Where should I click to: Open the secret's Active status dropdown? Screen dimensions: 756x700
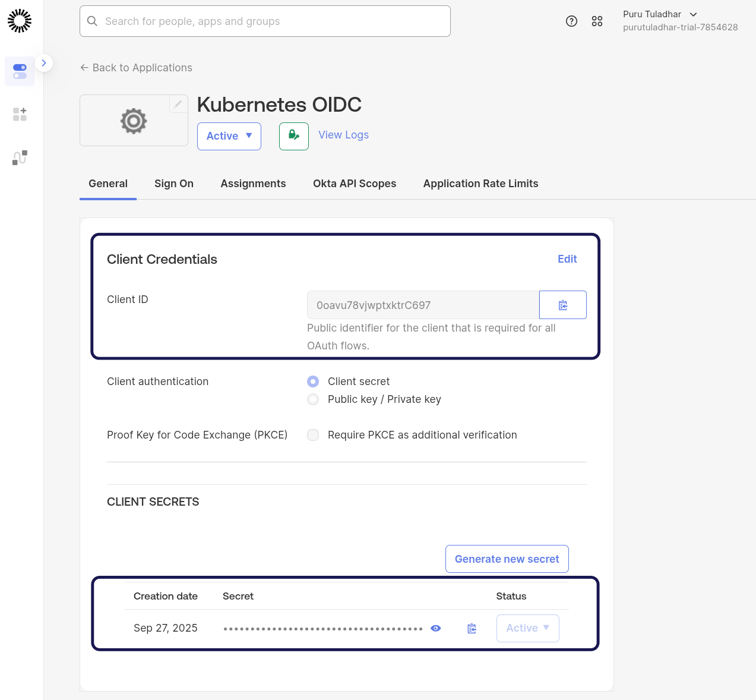(x=527, y=628)
